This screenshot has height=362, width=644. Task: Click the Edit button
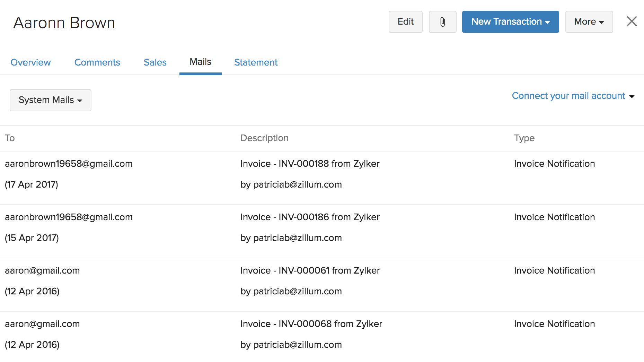(x=405, y=22)
